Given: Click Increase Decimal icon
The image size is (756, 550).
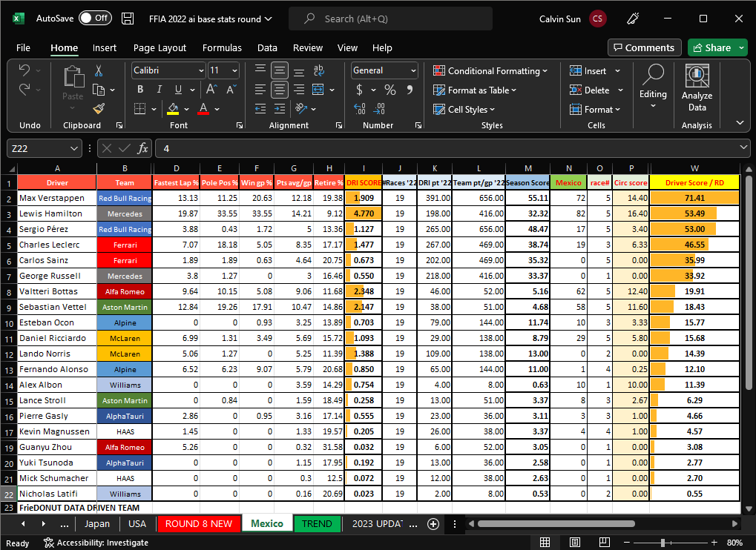Looking at the screenshot, I should click(x=360, y=109).
